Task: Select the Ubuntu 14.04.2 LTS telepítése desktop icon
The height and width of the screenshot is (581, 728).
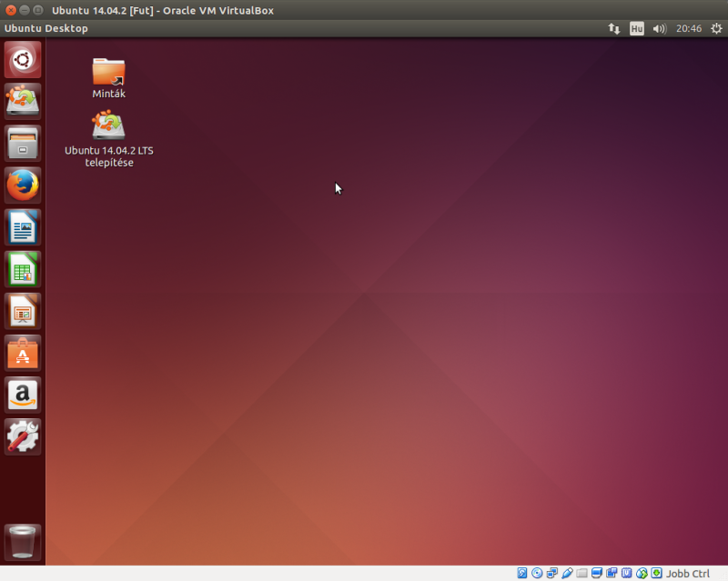Action: pyautogui.click(x=108, y=138)
